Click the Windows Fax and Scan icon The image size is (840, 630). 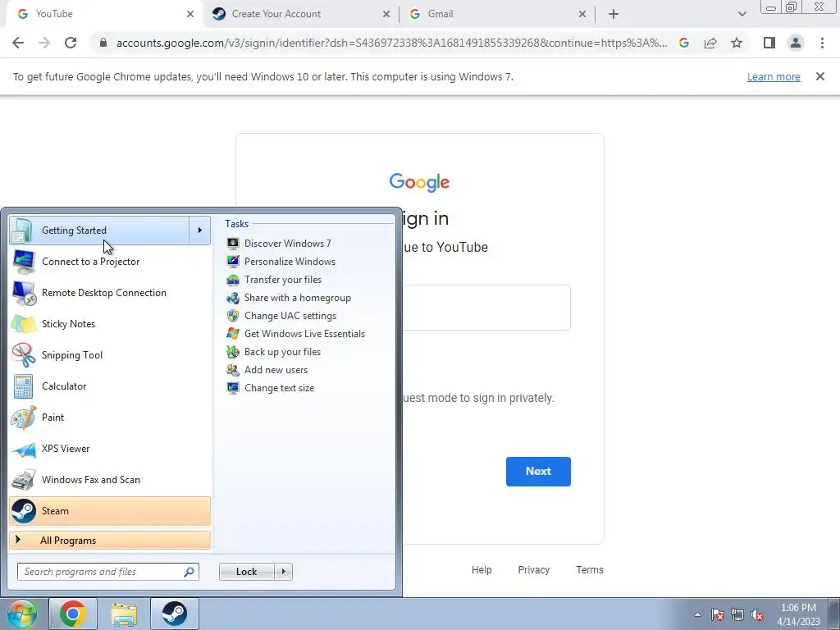(24, 480)
